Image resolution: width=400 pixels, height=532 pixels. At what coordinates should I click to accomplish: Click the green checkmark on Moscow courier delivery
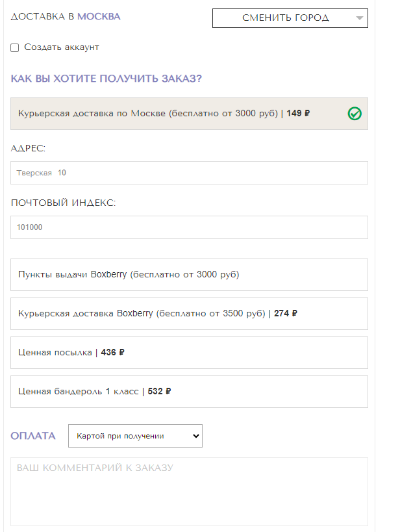[x=355, y=114]
